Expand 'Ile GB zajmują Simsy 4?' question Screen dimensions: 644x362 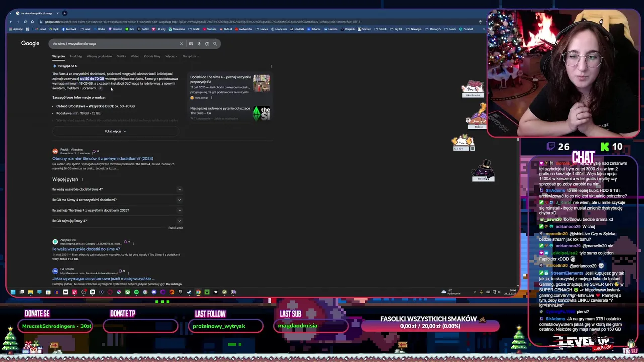117,221
